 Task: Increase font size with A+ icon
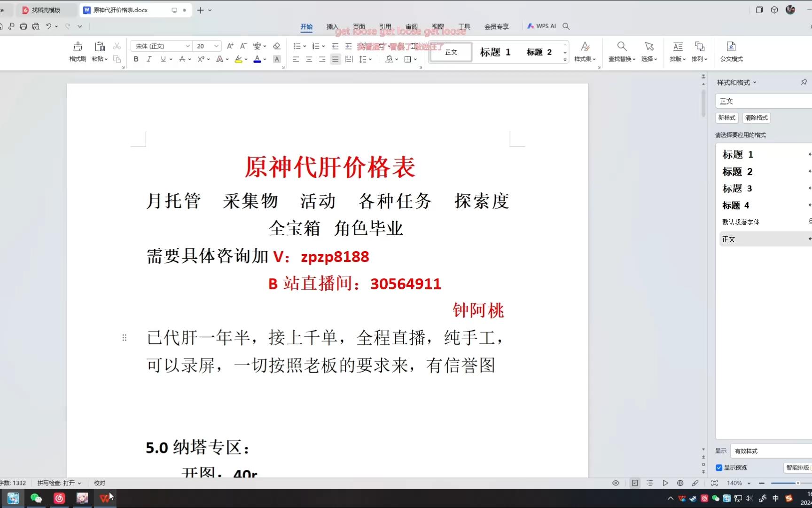coord(230,46)
